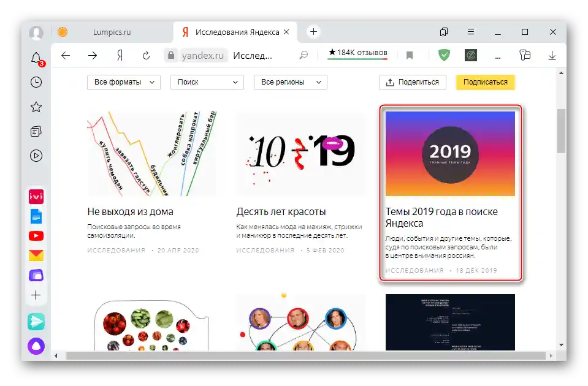
Task: Open the Все регионы filter dropdown
Action: point(290,82)
